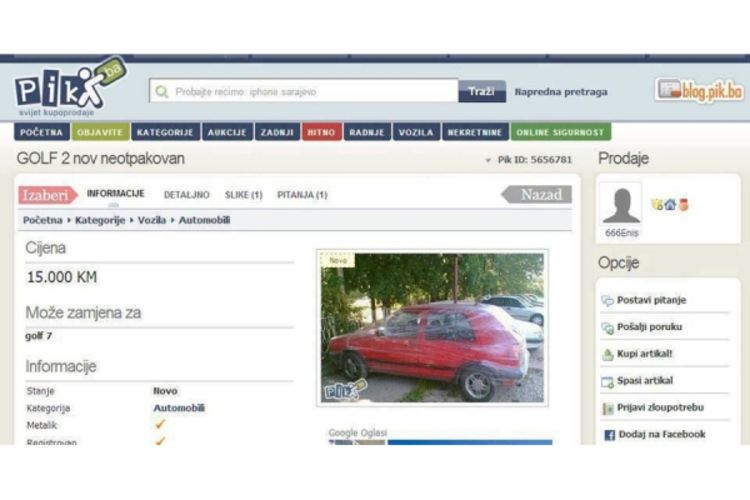Switch to the SLIKE (1) tab
The width and height of the screenshot is (750, 500).
pyautogui.click(x=243, y=195)
